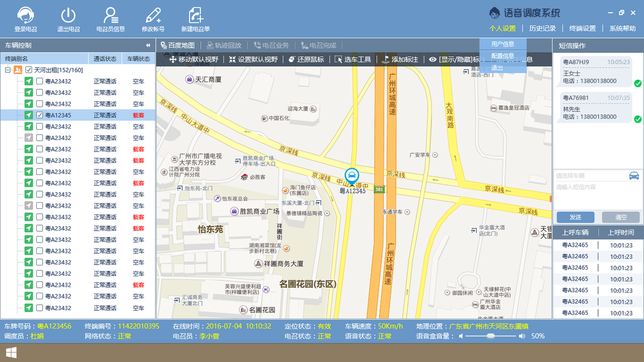
Task: Switch to the 百度地图 tab
Action: [x=178, y=45]
